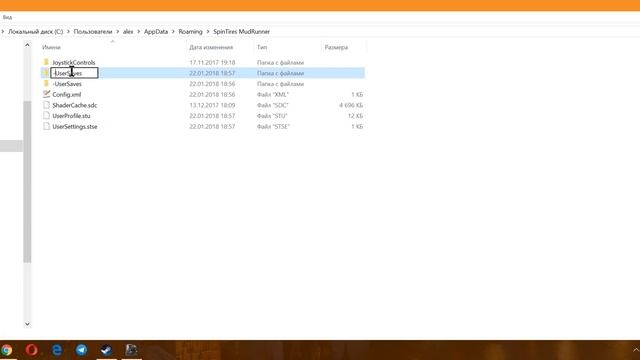The image size is (640, 360).
Task: Click the UserSettings.stse file icon
Action: (46, 126)
